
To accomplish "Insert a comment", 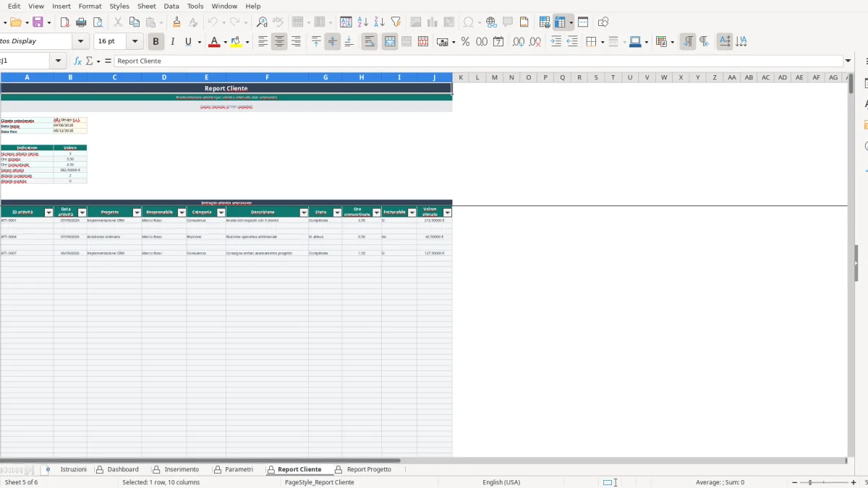I will tap(508, 22).
